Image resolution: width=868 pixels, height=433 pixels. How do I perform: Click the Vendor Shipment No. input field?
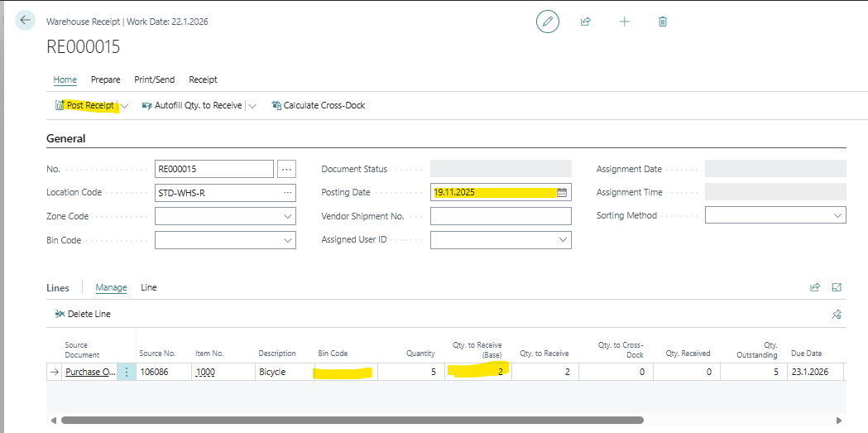pyautogui.click(x=500, y=216)
